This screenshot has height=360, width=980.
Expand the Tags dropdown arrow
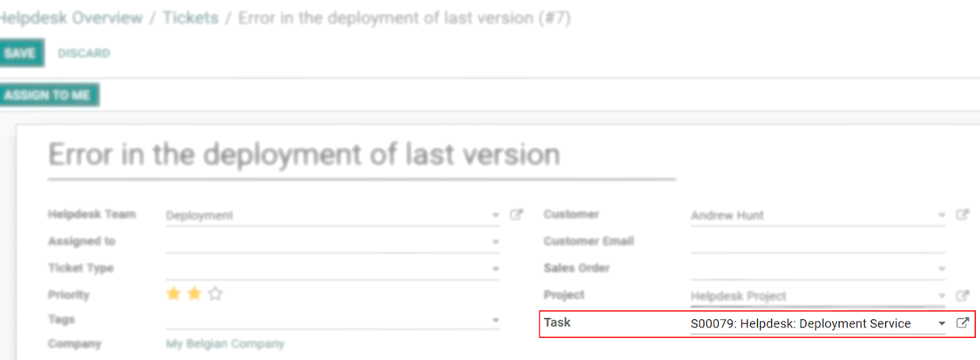[x=495, y=321]
